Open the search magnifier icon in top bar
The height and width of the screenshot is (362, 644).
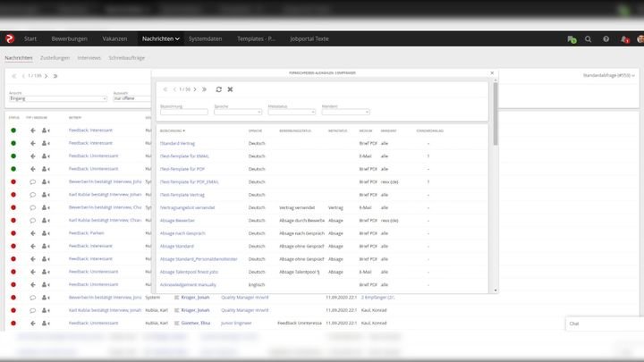click(x=589, y=39)
